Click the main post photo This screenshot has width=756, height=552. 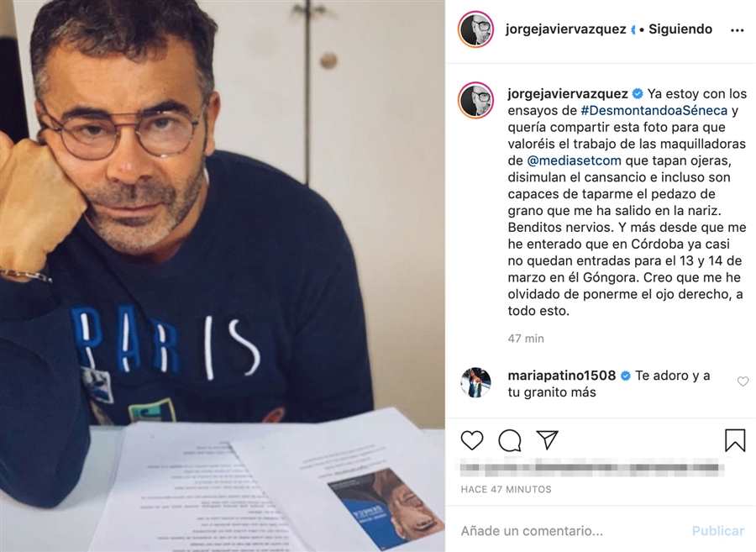(223, 276)
